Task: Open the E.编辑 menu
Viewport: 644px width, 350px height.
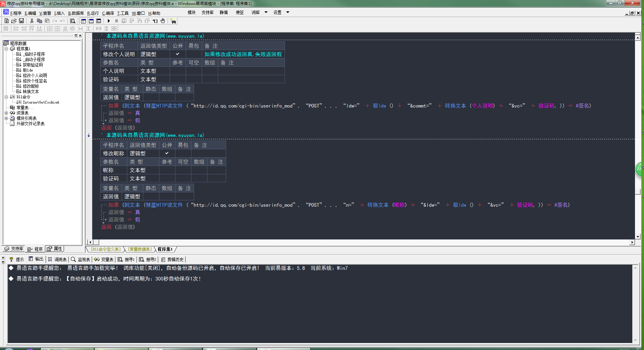Action: click(x=30, y=13)
